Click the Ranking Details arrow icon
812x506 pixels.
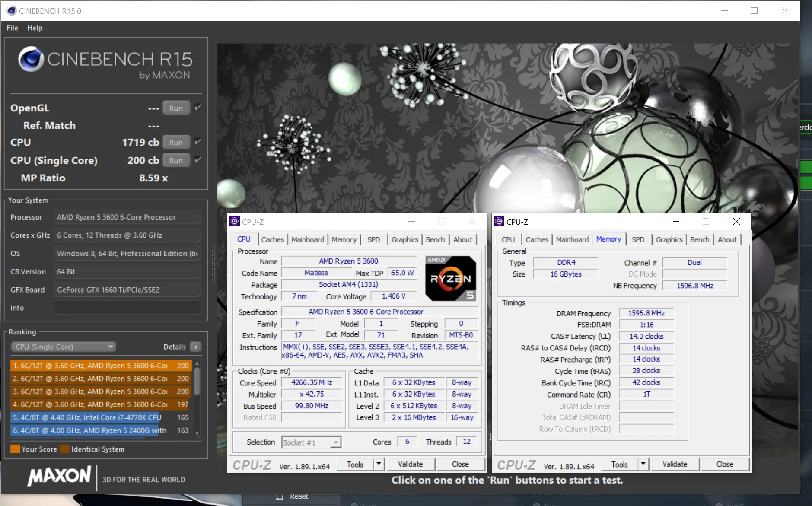point(196,347)
